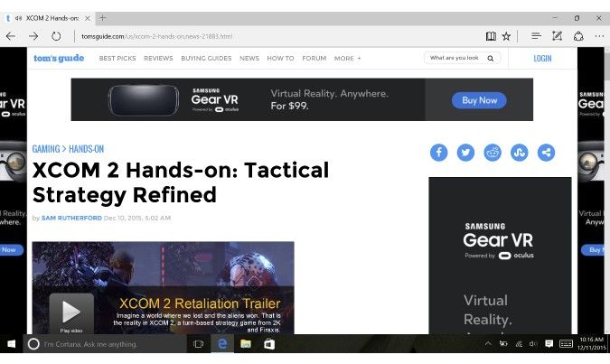Share article on StumbleUpon
The image size is (610, 364).
520,152
